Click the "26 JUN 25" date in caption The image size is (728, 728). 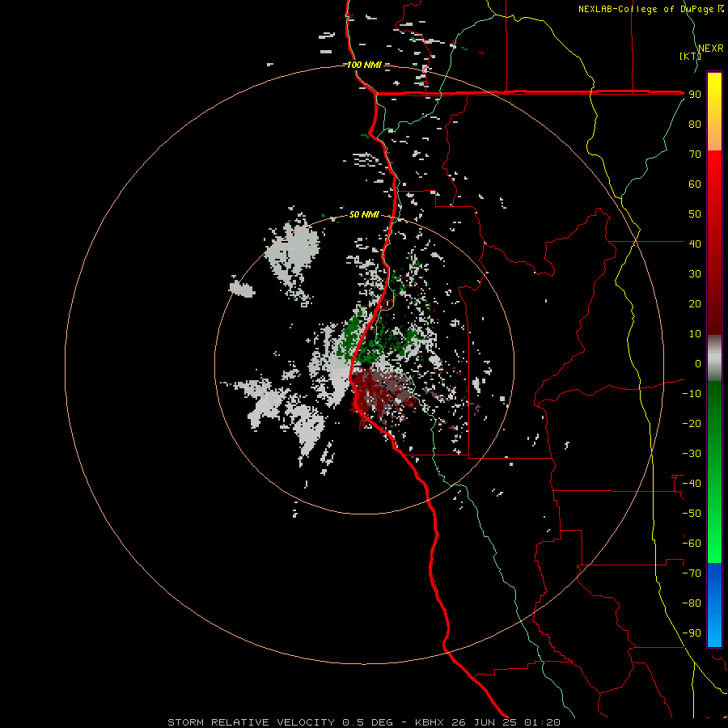485,722
